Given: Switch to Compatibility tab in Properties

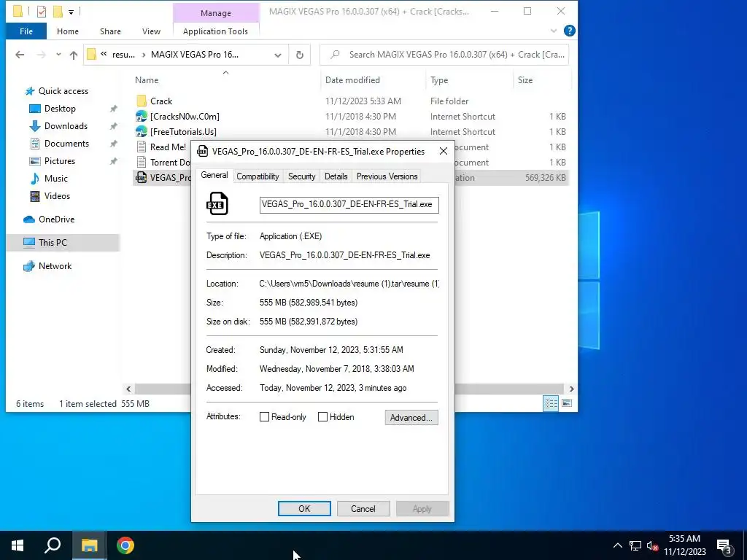Looking at the screenshot, I should click(x=258, y=176).
